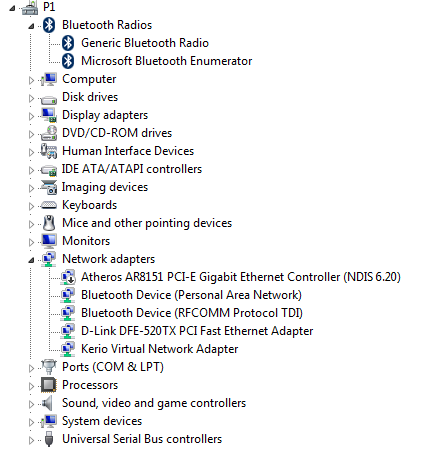The height and width of the screenshot is (473, 443).
Task: Select the Imaging devices camera icon
Action: point(49,187)
